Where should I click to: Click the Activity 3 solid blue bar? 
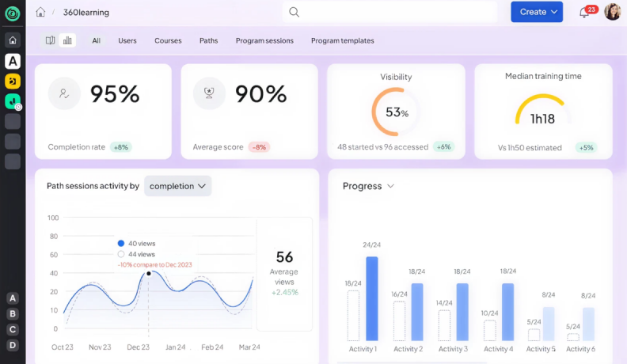(x=462, y=312)
